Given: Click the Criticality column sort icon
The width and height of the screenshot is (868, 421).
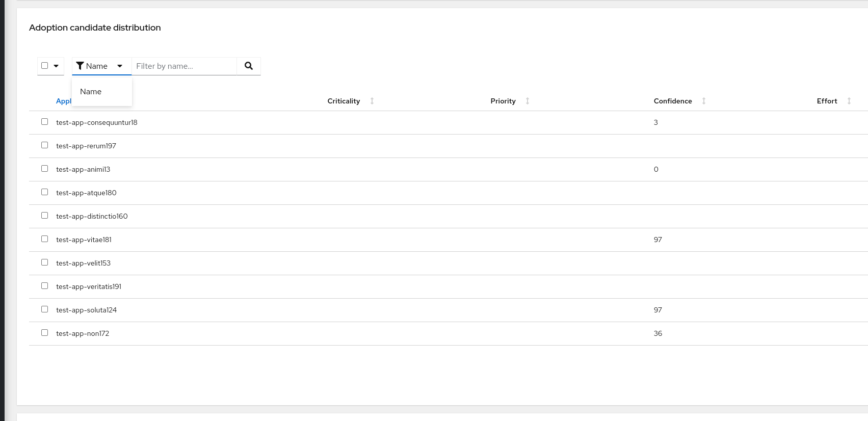Looking at the screenshot, I should [x=372, y=101].
